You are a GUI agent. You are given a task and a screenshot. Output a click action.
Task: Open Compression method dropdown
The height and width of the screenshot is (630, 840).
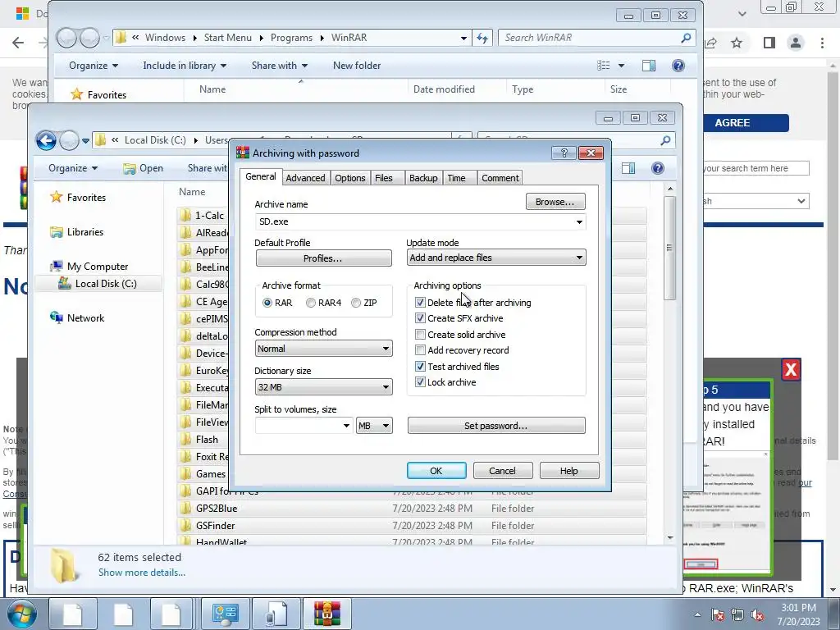(323, 349)
